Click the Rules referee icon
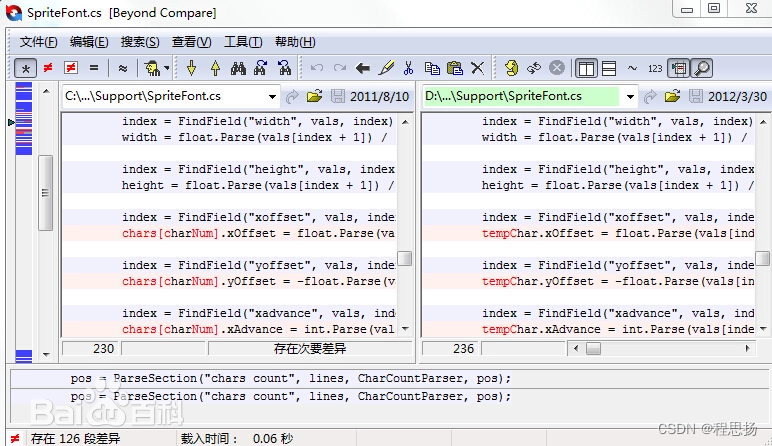 coord(152,68)
